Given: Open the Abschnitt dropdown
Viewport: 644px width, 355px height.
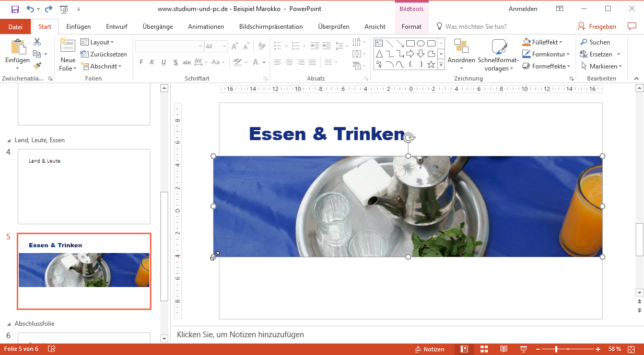Looking at the screenshot, I should (101, 66).
